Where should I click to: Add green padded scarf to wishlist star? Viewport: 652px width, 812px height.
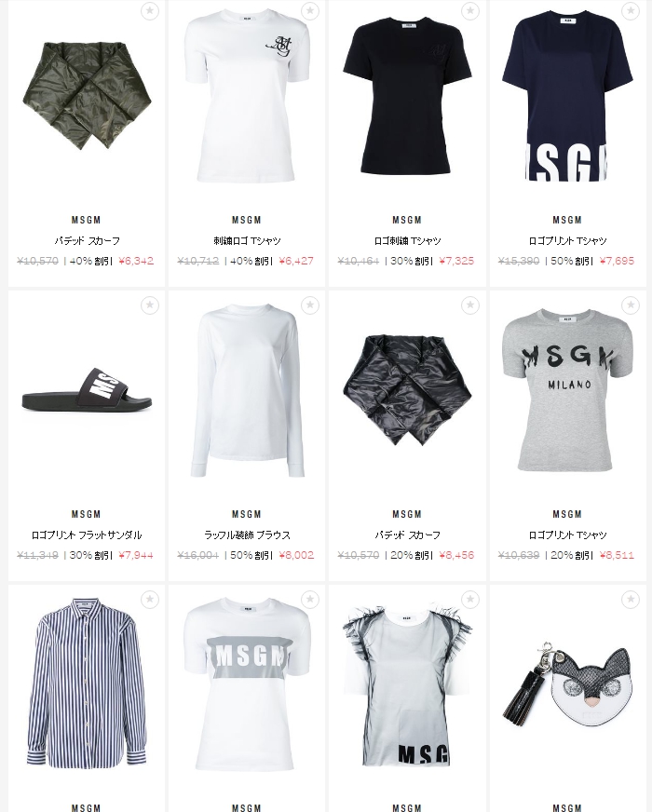[x=150, y=10]
